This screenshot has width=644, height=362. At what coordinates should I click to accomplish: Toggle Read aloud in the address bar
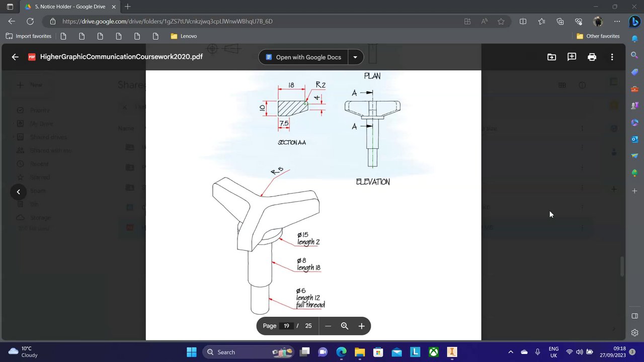[x=484, y=21]
